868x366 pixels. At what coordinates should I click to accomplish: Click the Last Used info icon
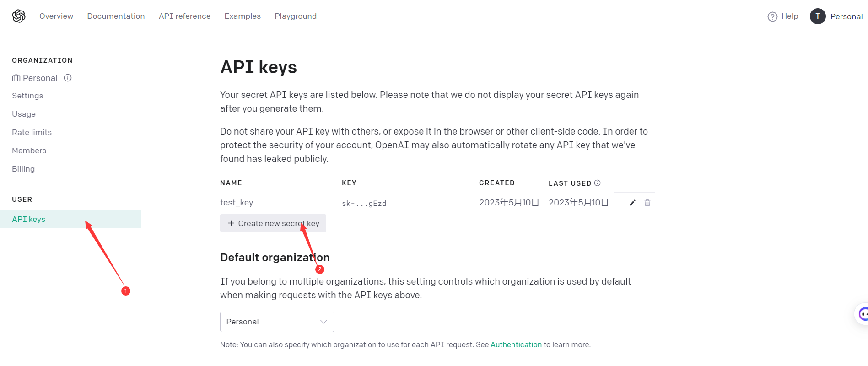click(597, 183)
